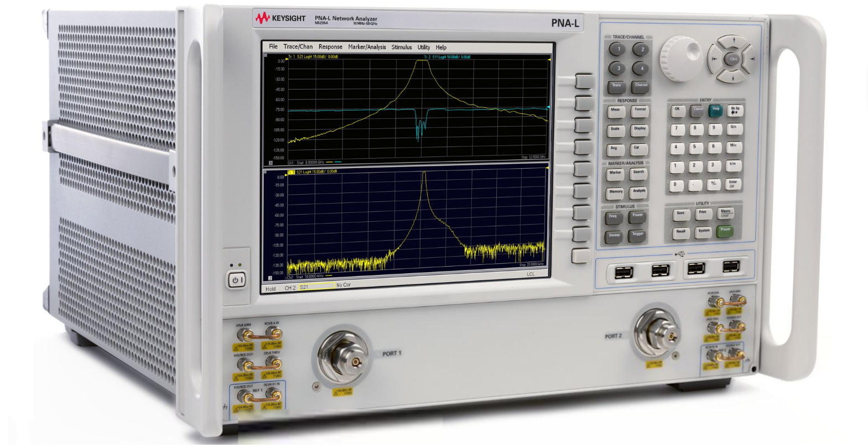Toggle the power standby button
This screenshot has height=448, width=868.
click(236, 280)
